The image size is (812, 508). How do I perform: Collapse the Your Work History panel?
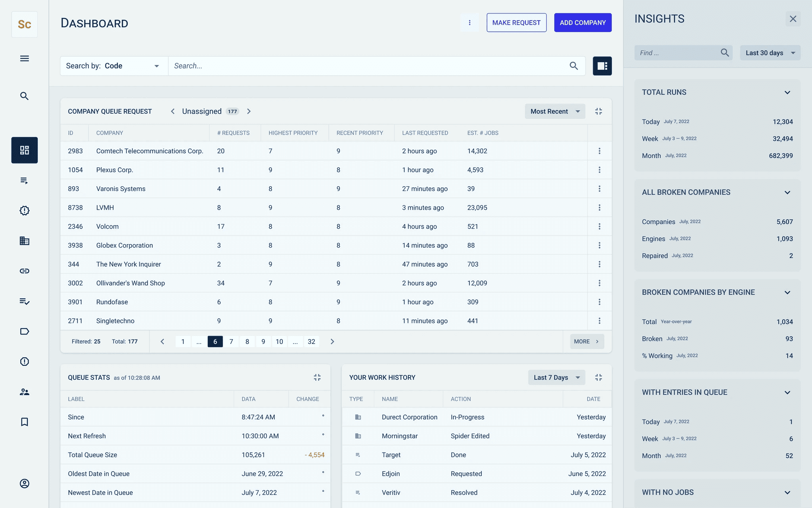pos(599,378)
